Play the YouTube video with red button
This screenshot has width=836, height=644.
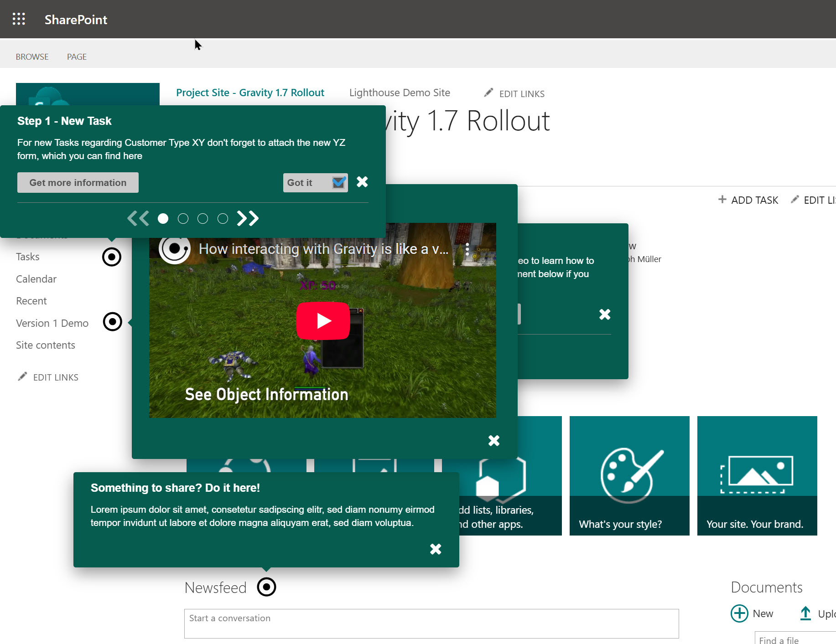click(323, 321)
